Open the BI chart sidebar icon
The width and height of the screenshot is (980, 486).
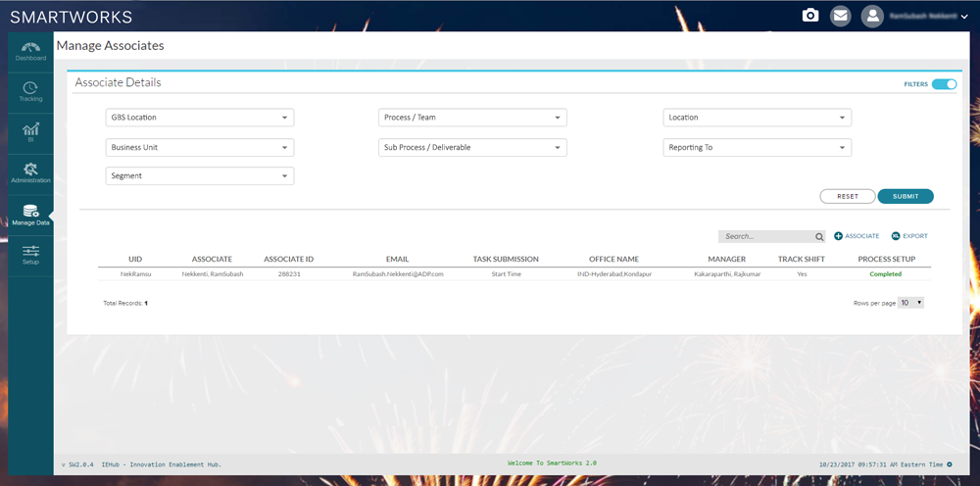30,132
